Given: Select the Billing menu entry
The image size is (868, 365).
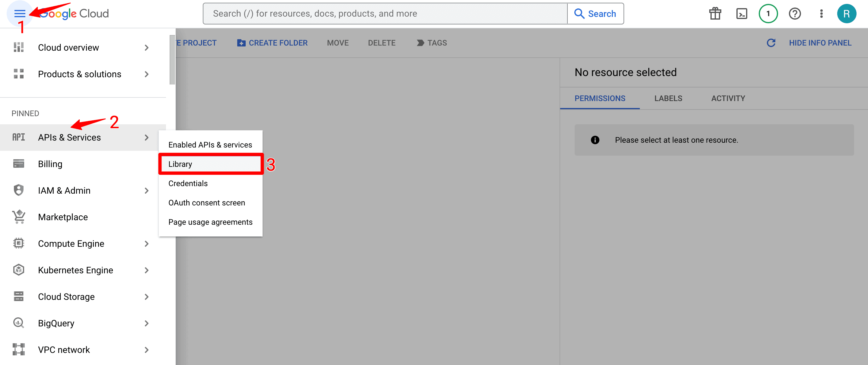Looking at the screenshot, I should click(x=83, y=163).
